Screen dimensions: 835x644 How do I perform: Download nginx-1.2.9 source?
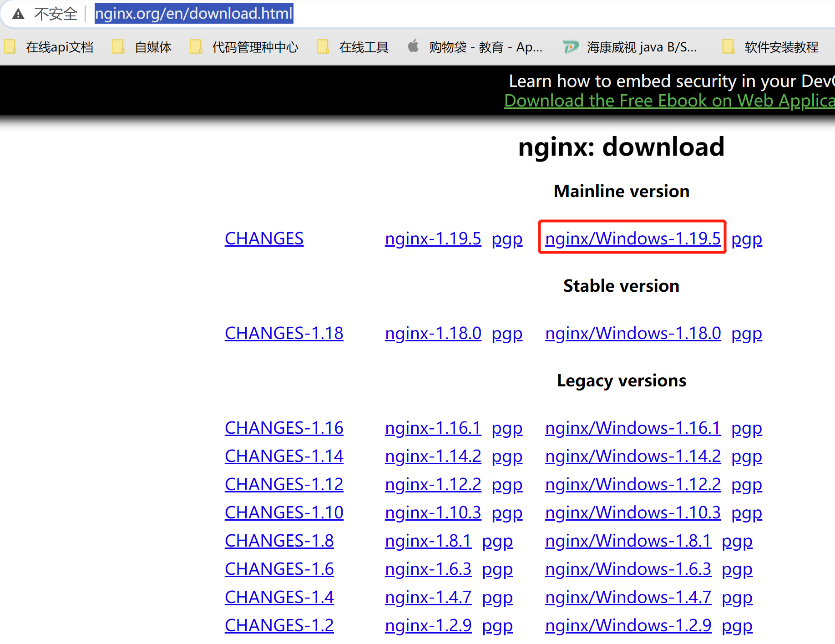[428, 626]
